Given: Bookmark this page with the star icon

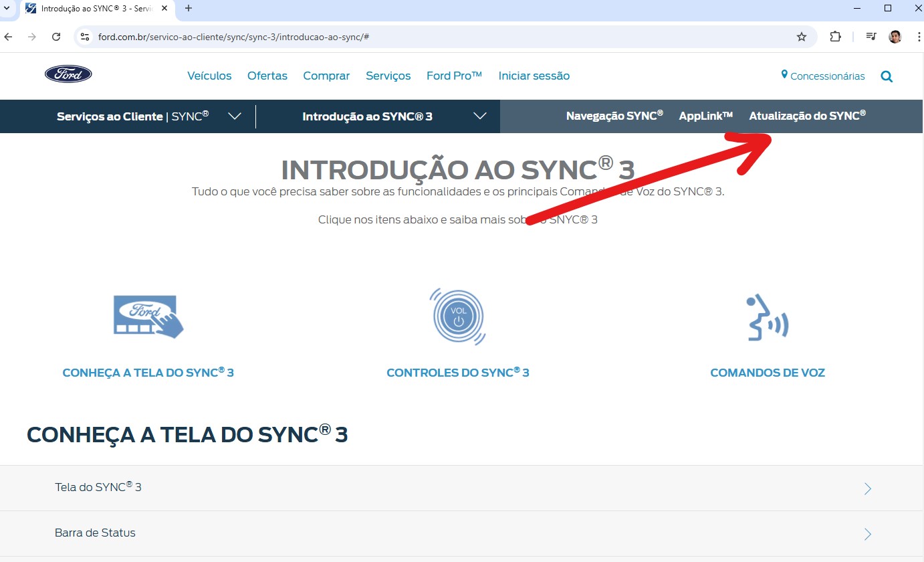Looking at the screenshot, I should [x=802, y=37].
